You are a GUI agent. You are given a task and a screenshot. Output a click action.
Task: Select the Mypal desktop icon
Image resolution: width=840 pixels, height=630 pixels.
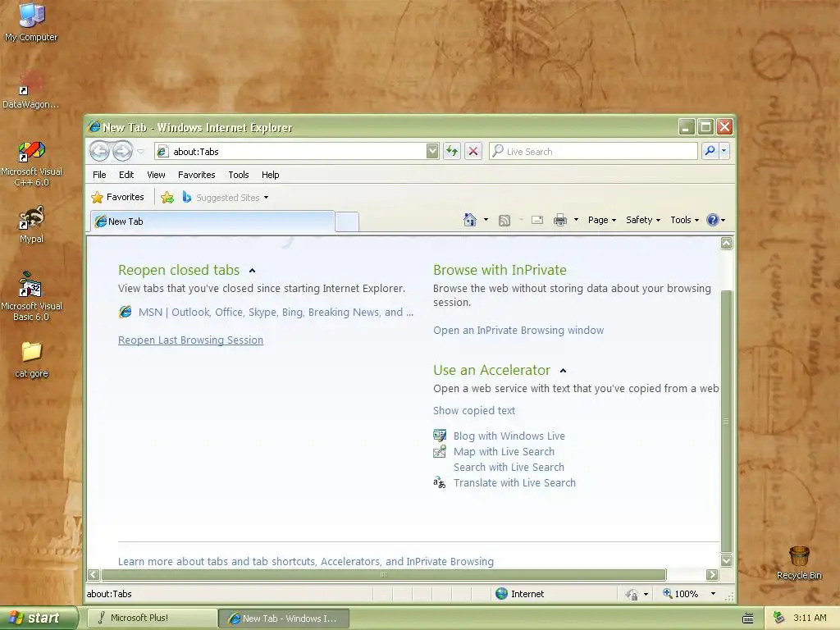coord(31,225)
